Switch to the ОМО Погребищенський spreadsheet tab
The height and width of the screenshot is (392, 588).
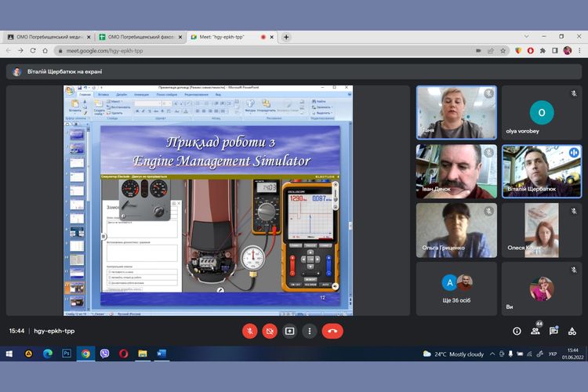139,37
